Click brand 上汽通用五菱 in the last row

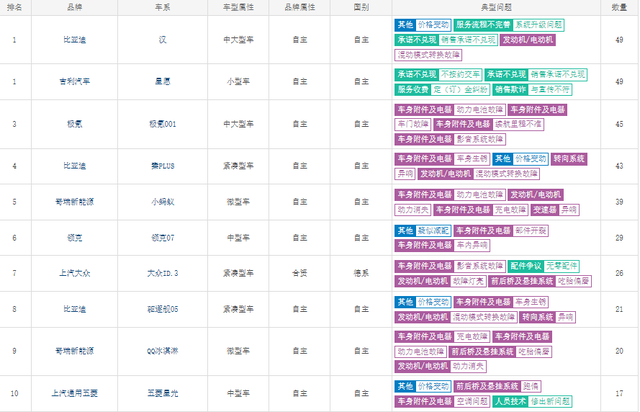[x=74, y=393]
